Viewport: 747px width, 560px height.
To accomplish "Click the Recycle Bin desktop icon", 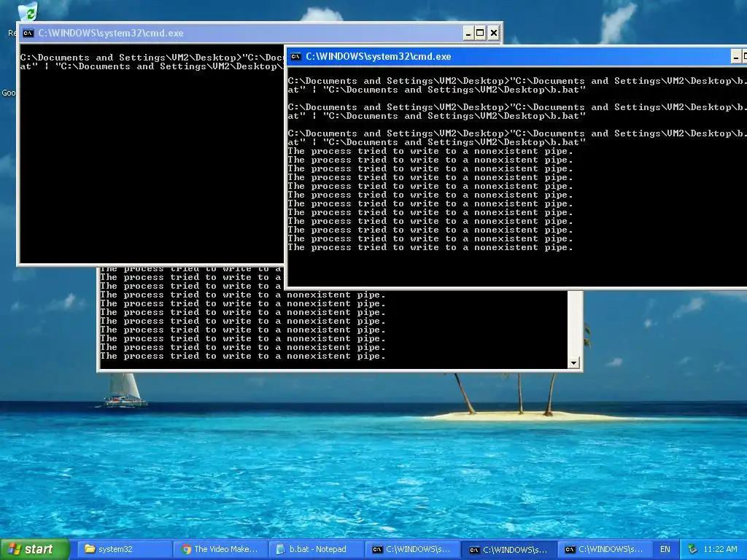I will tap(28, 12).
